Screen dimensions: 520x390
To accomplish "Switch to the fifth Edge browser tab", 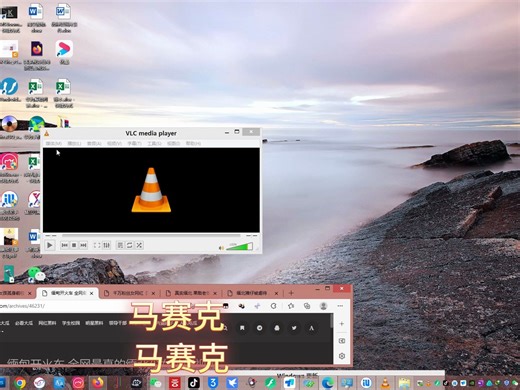I will [253, 293].
